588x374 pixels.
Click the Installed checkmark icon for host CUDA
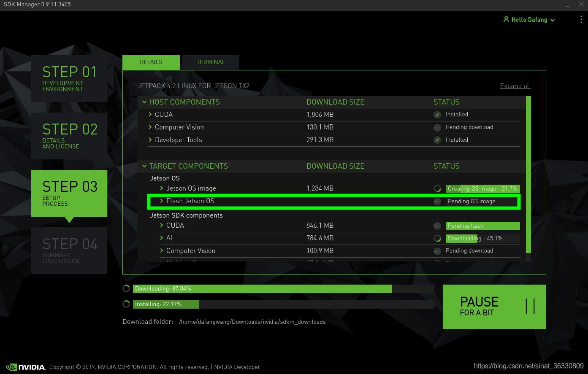coord(437,115)
